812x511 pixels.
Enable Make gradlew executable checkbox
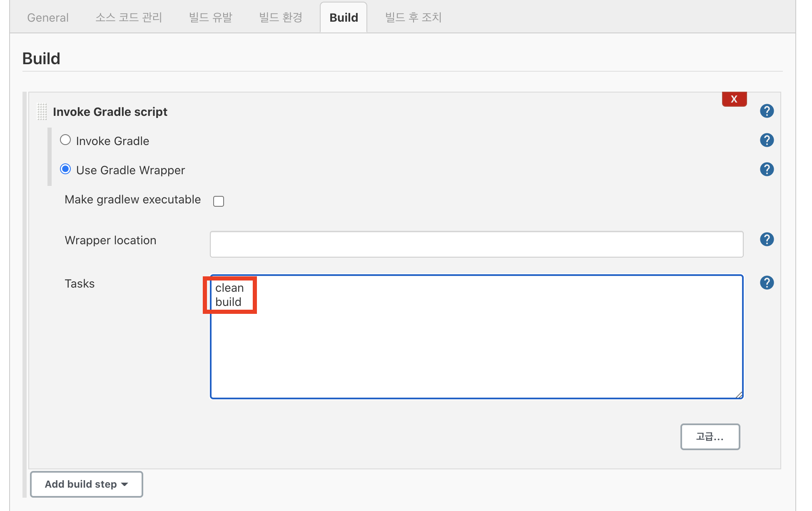point(219,201)
